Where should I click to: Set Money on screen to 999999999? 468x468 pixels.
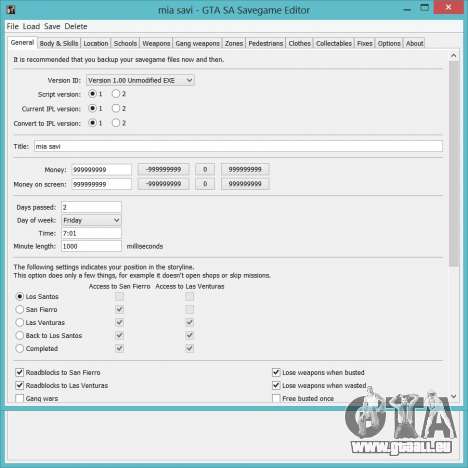[245, 184]
